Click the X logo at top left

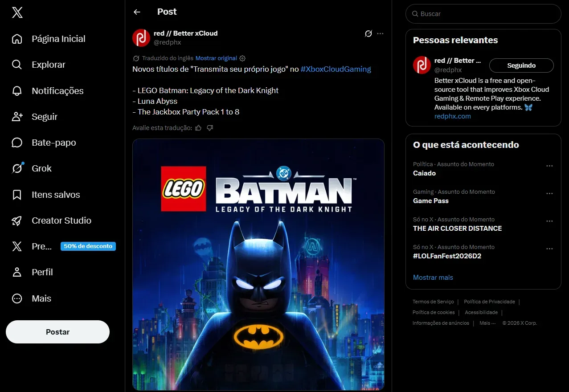pos(17,13)
